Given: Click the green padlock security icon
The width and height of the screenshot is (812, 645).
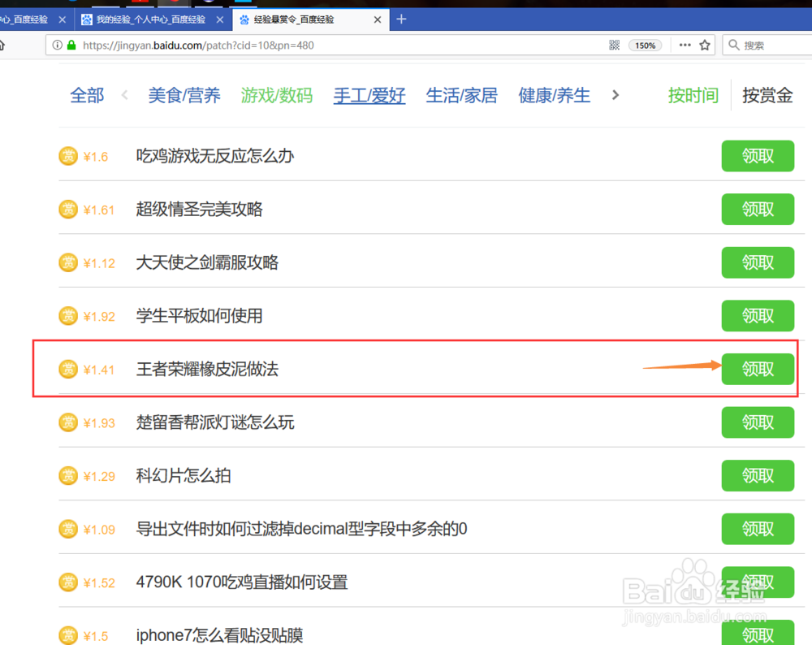Looking at the screenshot, I should (x=72, y=45).
